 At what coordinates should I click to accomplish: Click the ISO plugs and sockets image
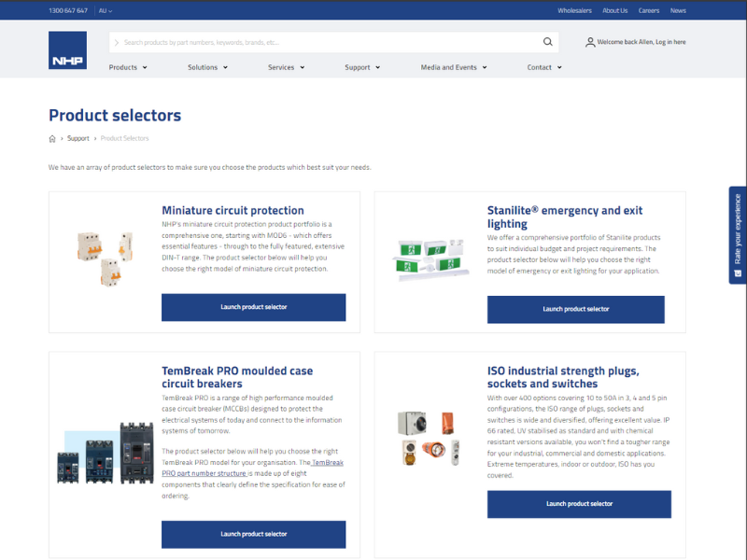click(429, 438)
